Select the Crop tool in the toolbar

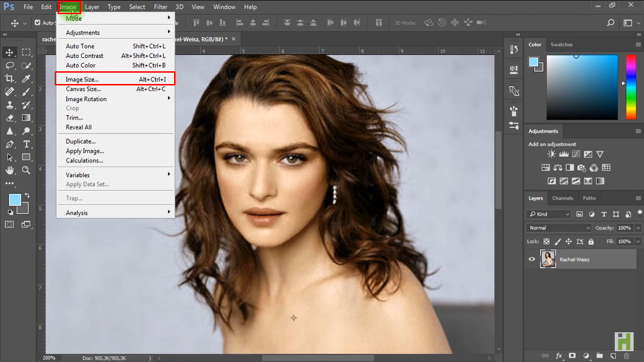(x=9, y=78)
